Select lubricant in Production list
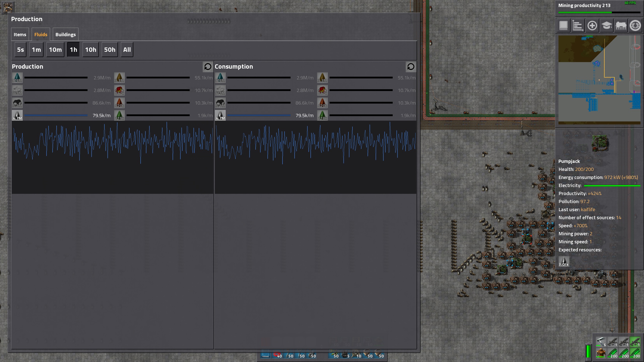The height and width of the screenshot is (362, 644). click(119, 115)
